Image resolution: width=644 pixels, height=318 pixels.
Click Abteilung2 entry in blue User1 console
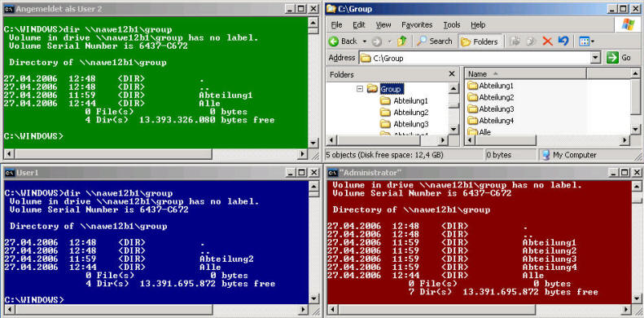coord(226,259)
